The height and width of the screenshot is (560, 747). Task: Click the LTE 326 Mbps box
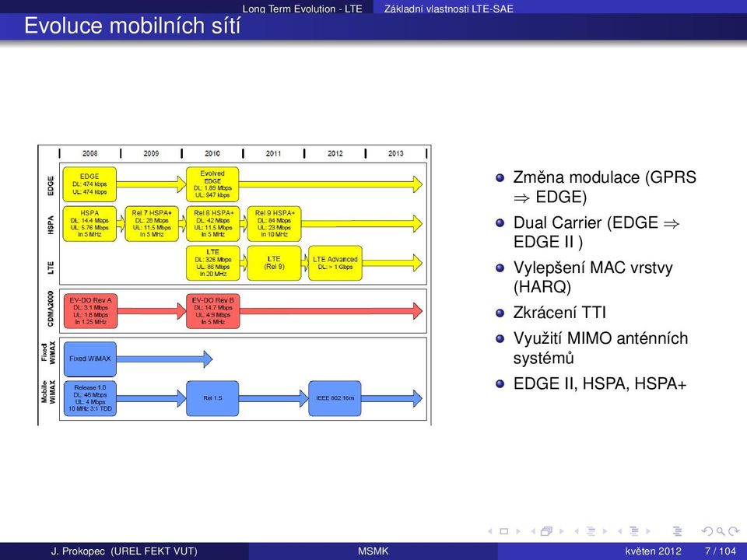213,263
